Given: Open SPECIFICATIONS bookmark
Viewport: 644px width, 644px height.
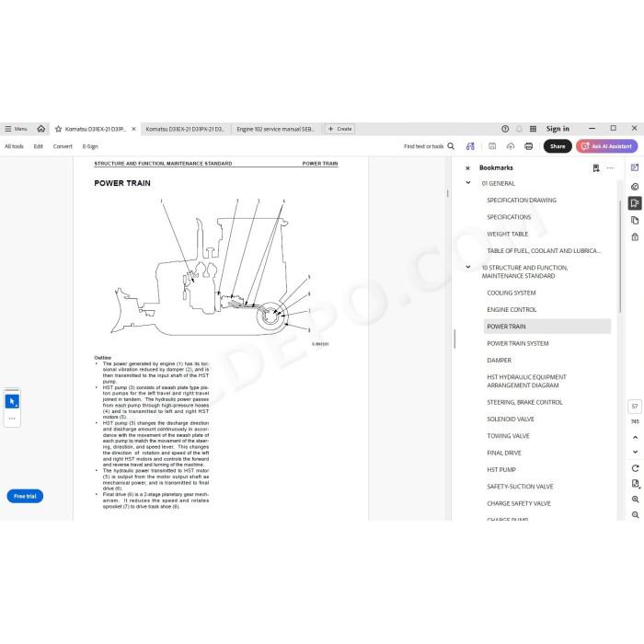Looking at the screenshot, I should [509, 217].
